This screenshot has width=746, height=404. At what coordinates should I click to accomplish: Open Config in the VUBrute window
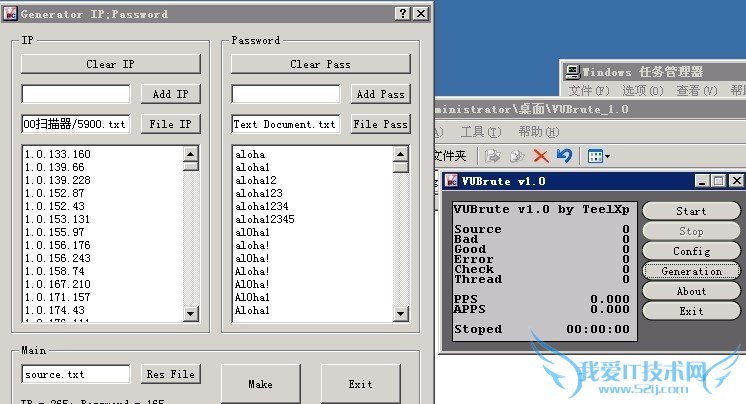(x=691, y=251)
